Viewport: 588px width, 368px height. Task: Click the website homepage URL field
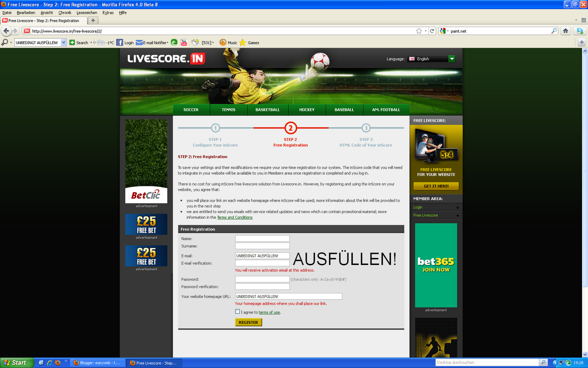pyautogui.click(x=288, y=296)
